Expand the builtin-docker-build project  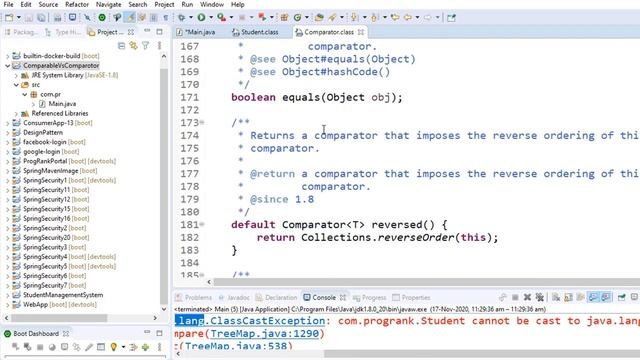(7, 56)
